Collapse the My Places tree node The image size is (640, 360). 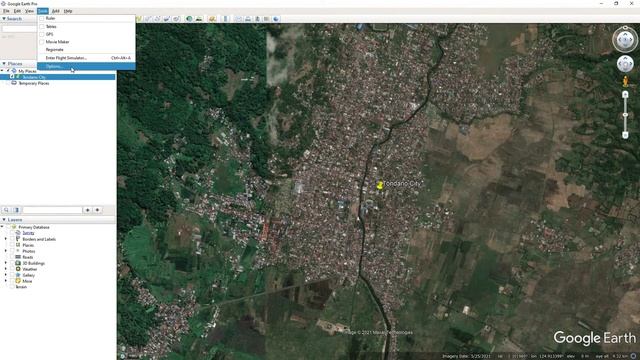[x=2, y=71]
